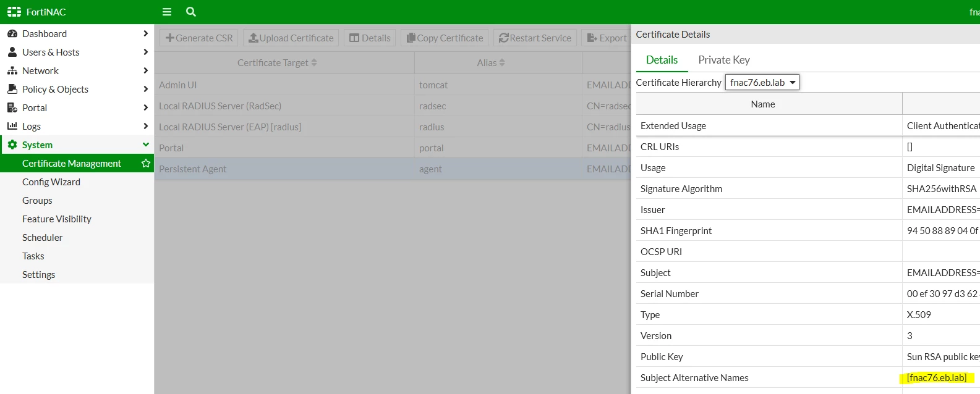Click the agent alias cell
The height and width of the screenshot is (394, 980).
pyautogui.click(x=498, y=169)
